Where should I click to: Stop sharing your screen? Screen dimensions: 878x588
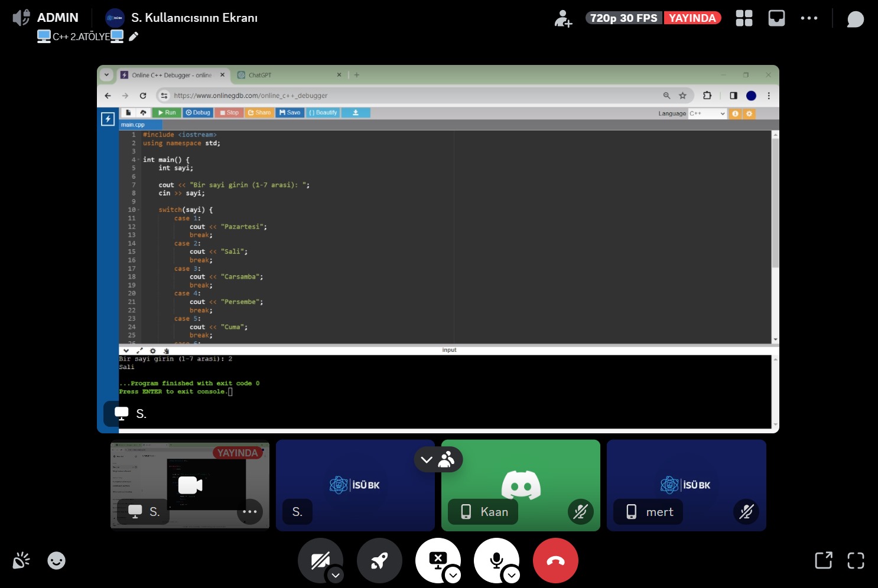click(x=437, y=559)
